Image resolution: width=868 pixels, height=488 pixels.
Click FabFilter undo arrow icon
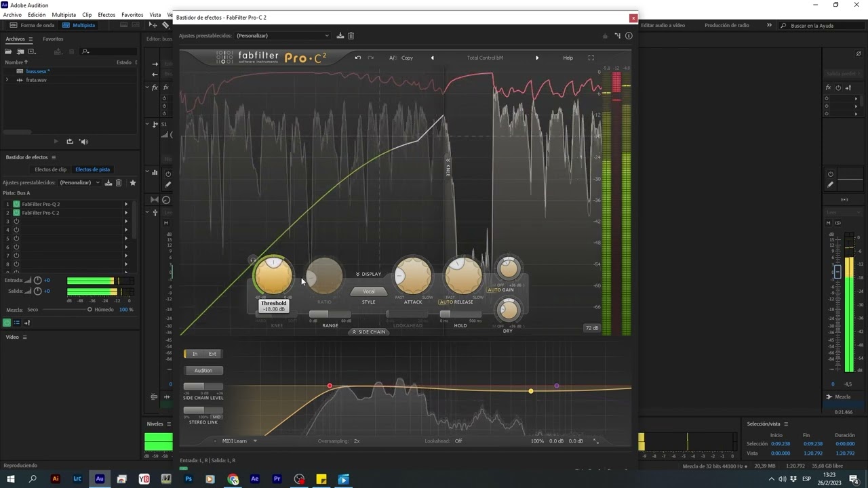(358, 58)
